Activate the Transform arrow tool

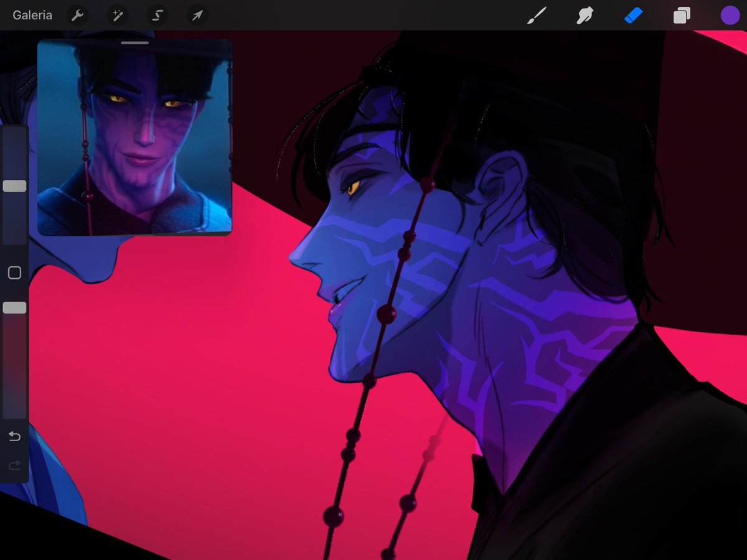(x=197, y=16)
